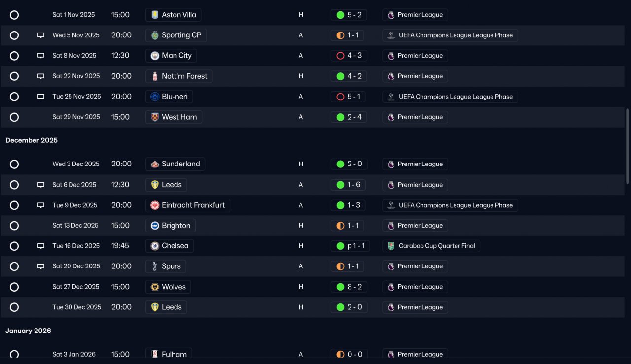Screen dimensions: 631x364
Task: Click the TV icon beside Man City fixture
Action: [x=41, y=56]
